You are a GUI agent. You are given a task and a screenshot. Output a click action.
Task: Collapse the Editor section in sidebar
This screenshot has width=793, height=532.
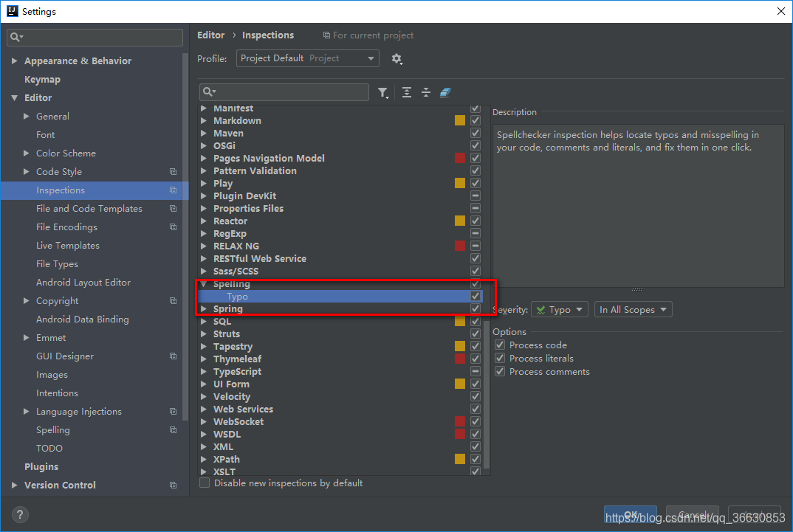[x=14, y=98]
